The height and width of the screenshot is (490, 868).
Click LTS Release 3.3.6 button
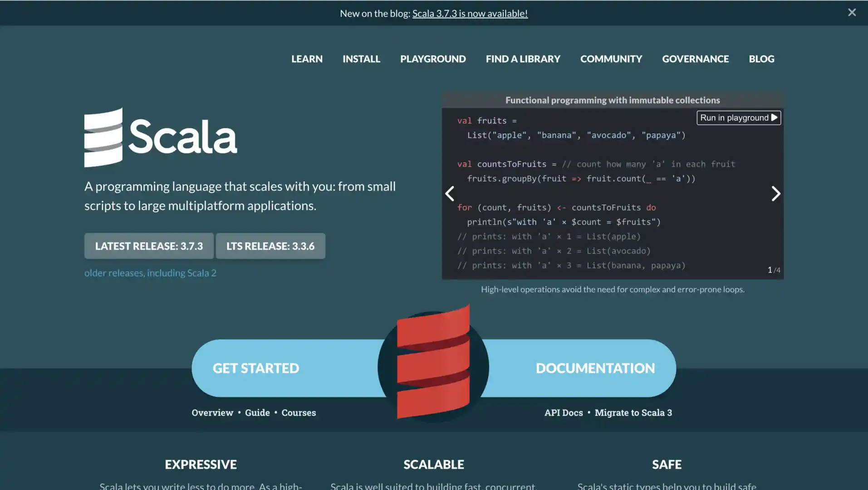tap(270, 246)
